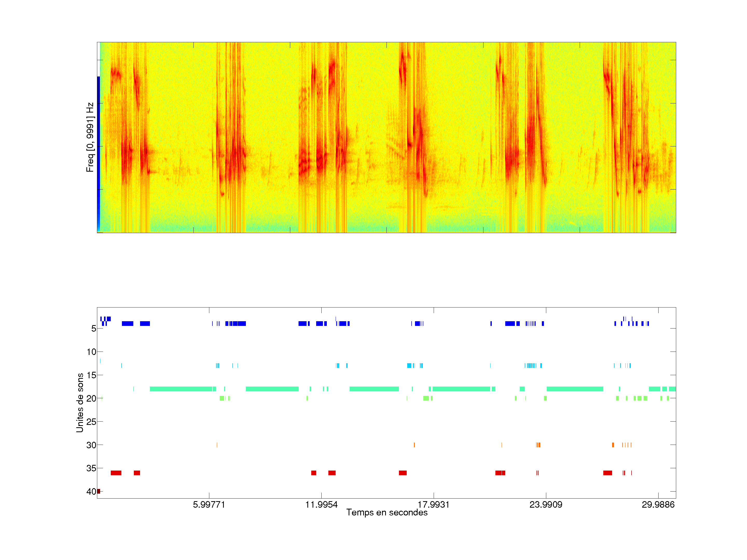Click the y-axis tick label 25
This screenshot has width=747, height=560.
(x=91, y=422)
